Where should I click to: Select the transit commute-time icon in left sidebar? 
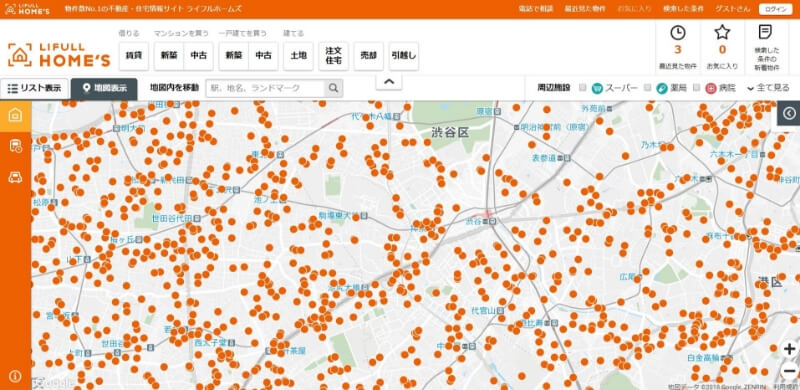point(15,147)
